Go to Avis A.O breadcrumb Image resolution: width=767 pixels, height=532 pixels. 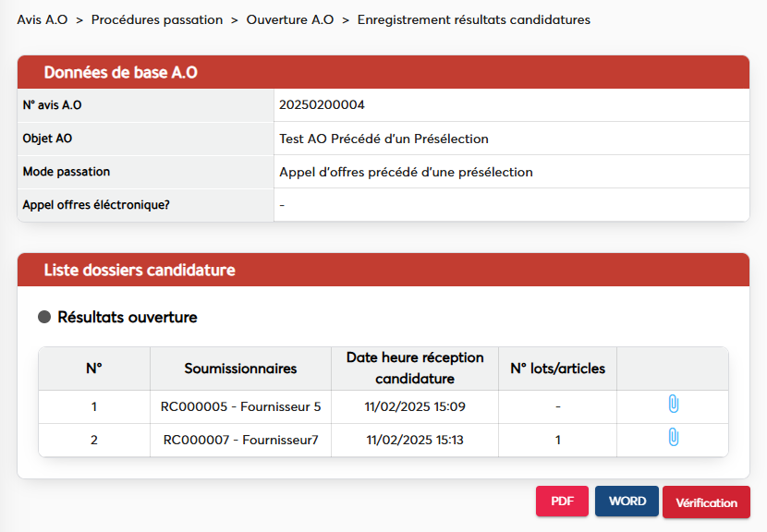coord(43,19)
